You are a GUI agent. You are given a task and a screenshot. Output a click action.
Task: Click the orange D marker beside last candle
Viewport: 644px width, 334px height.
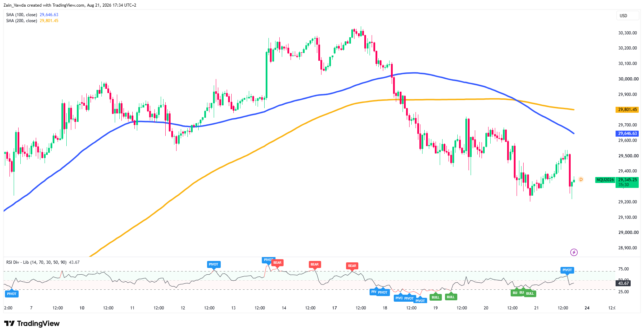(x=581, y=179)
